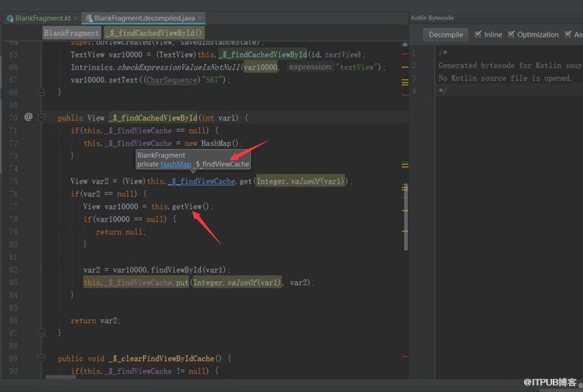Click 'var10000.findViewById(var1)' on line 82
Screen dimensions: 583x392
click(171, 270)
